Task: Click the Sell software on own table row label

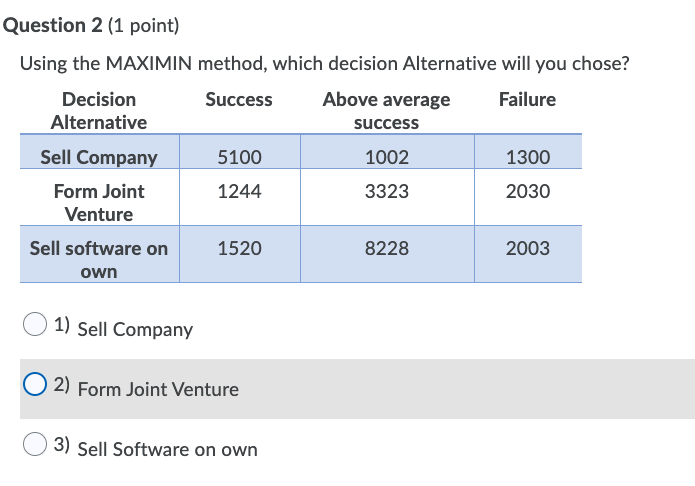Action: 99,260
